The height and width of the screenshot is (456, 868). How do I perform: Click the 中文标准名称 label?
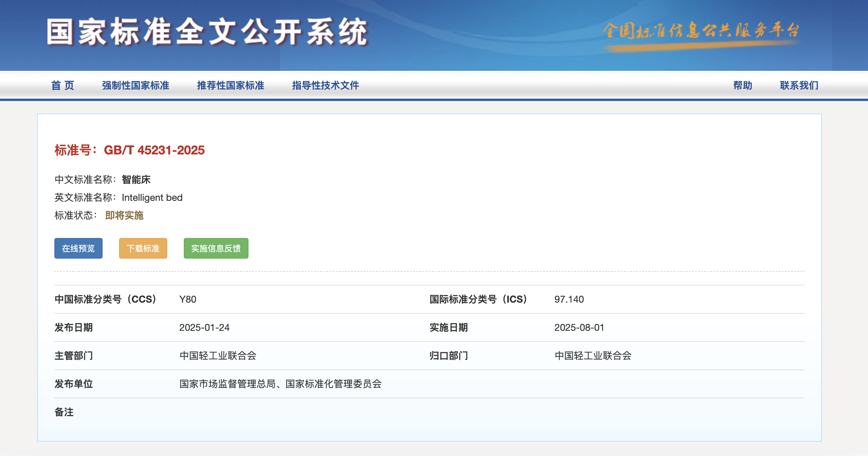click(x=86, y=180)
